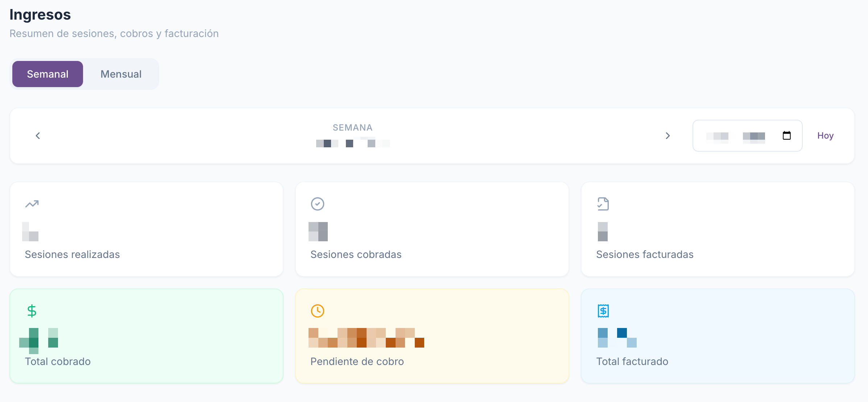
Task: Open the calendar date picker icon
Action: coord(786,136)
